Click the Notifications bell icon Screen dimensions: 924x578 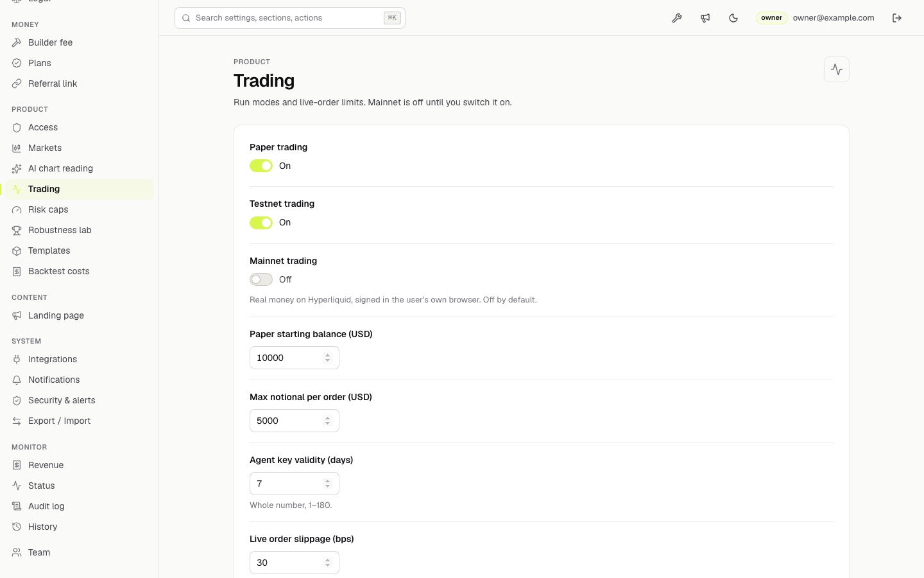(17, 380)
